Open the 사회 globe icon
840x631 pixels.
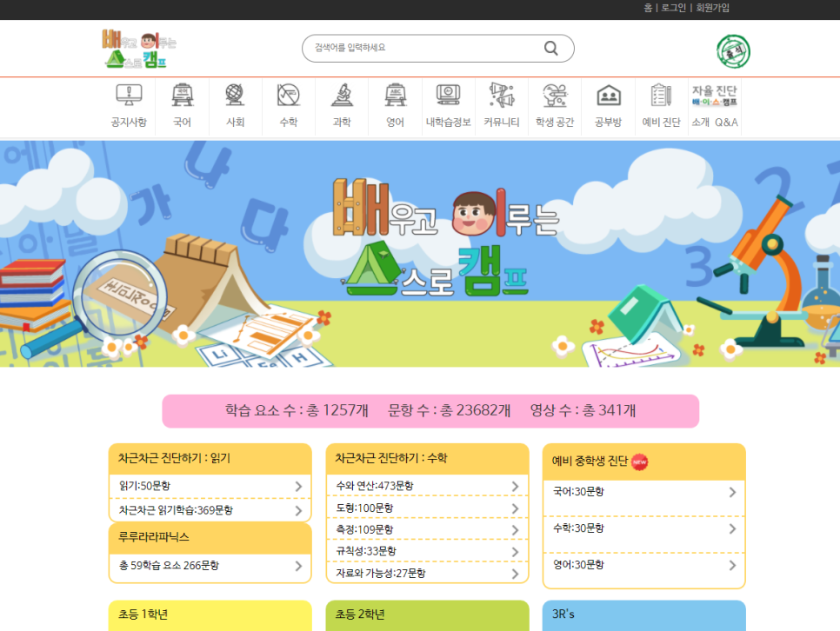[235, 96]
